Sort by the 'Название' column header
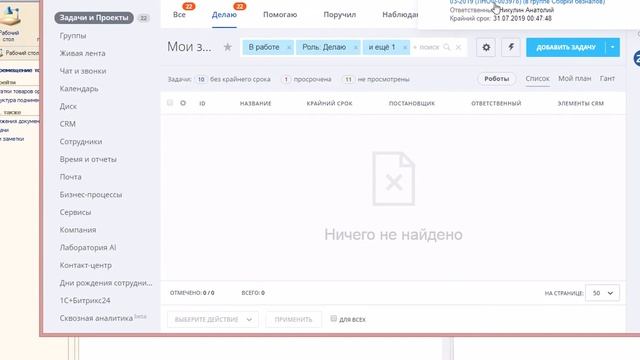This screenshot has height=360, width=640. [x=256, y=104]
